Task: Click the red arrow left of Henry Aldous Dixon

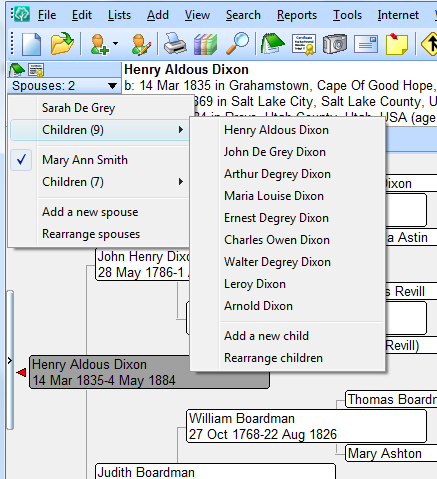Action: (21, 372)
